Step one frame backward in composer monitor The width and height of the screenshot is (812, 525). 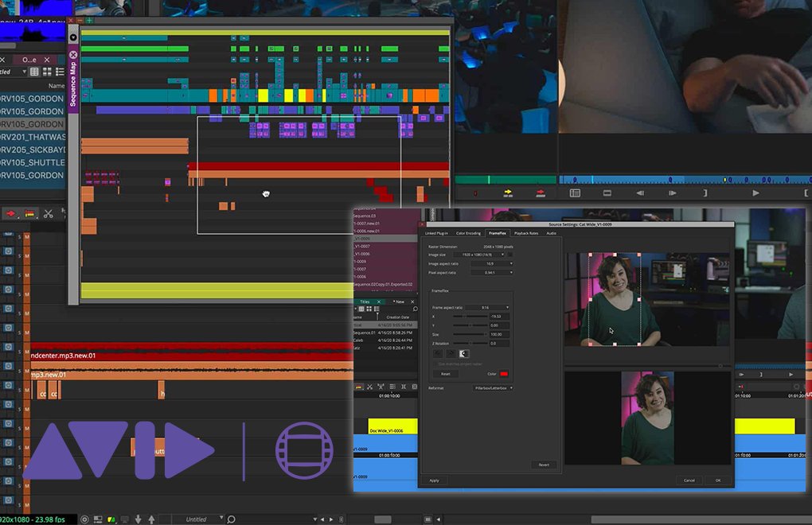point(639,193)
